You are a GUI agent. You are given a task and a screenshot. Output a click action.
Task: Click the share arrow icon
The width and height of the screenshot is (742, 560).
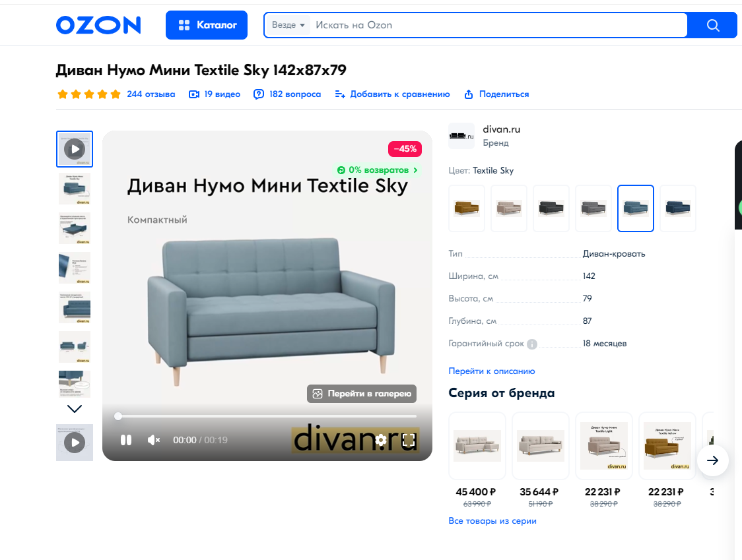[469, 94]
